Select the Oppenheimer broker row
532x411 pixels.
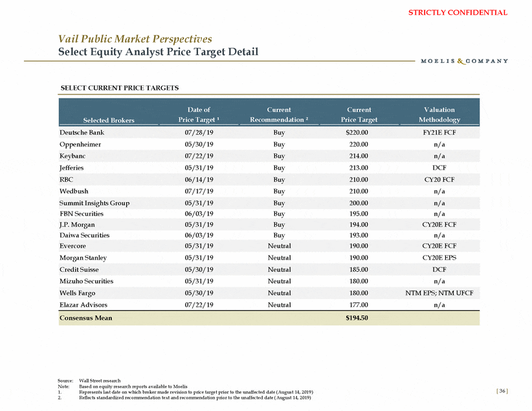(269, 144)
